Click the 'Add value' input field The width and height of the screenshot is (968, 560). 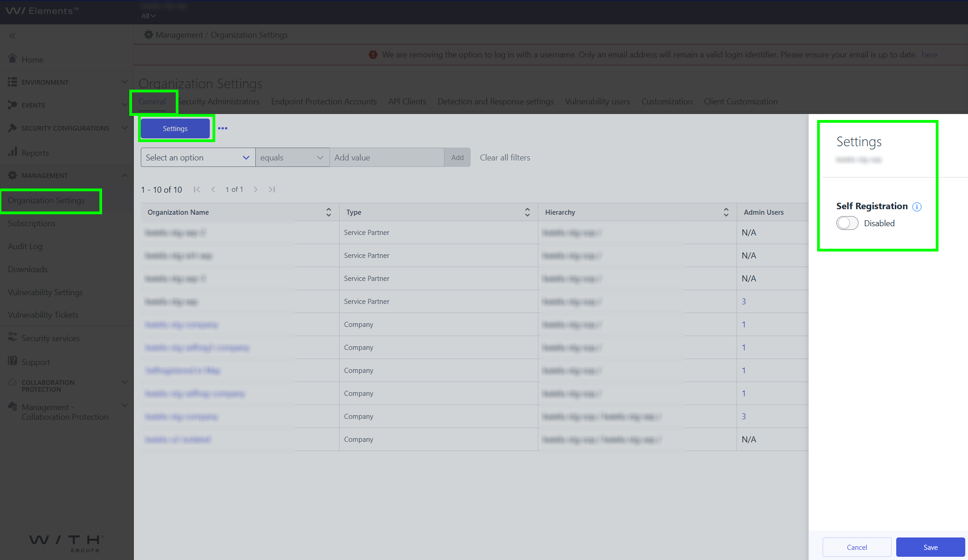tap(386, 157)
